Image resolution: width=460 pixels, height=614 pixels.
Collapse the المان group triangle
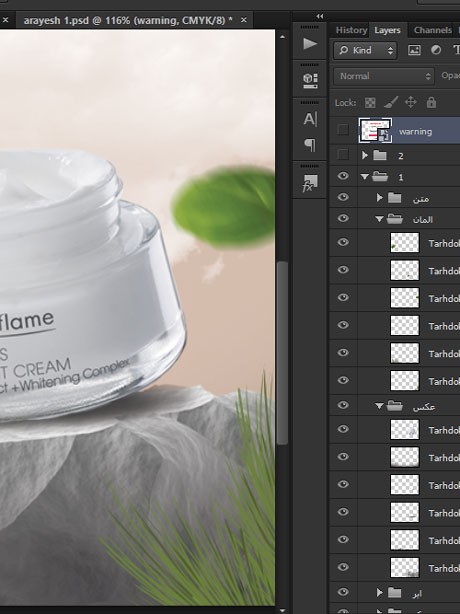click(379, 219)
